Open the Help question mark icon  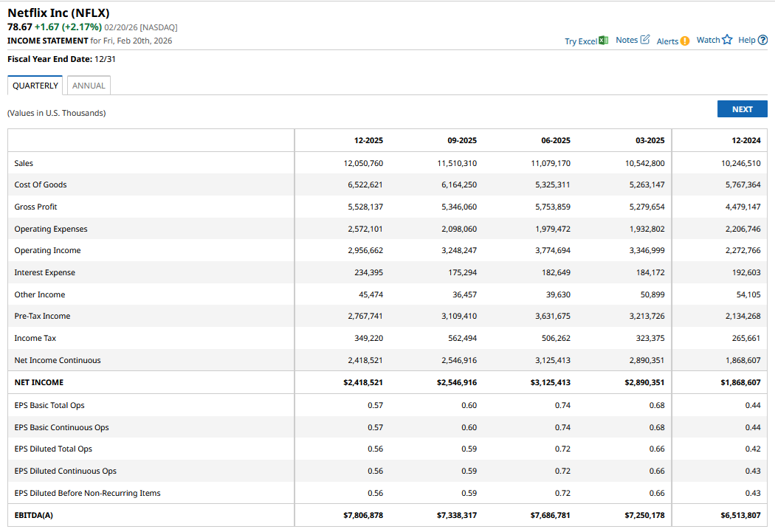pos(762,40)
